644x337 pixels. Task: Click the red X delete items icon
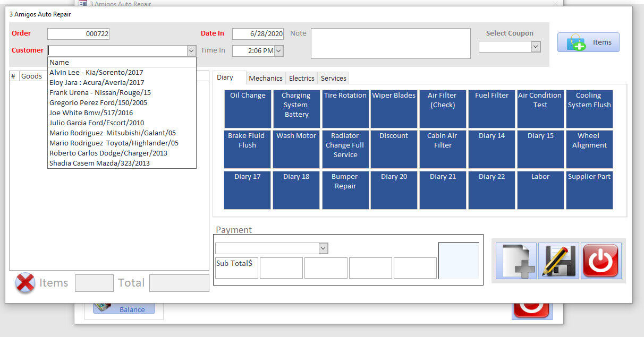[x=25, y=283]
